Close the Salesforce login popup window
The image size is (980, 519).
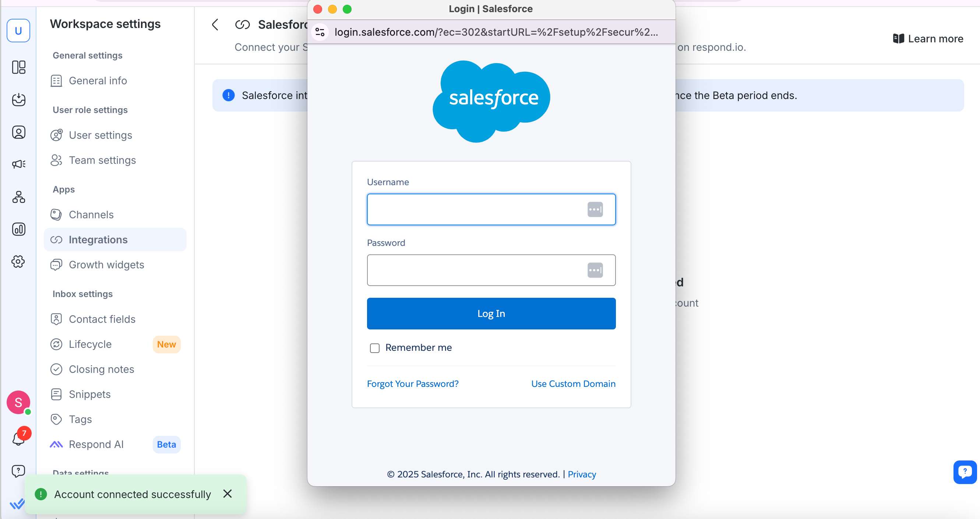click(x=318, y=9)
